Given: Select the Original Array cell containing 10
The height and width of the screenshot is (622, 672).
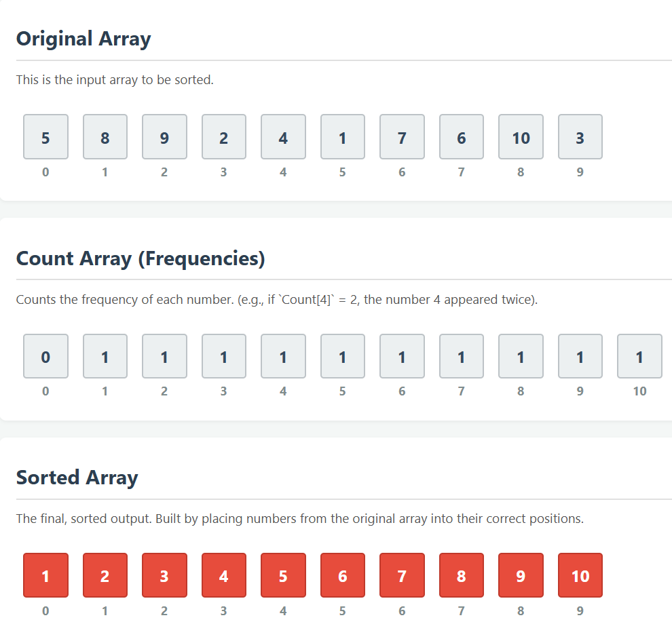Looking at the screenshot, I should 521,136.
